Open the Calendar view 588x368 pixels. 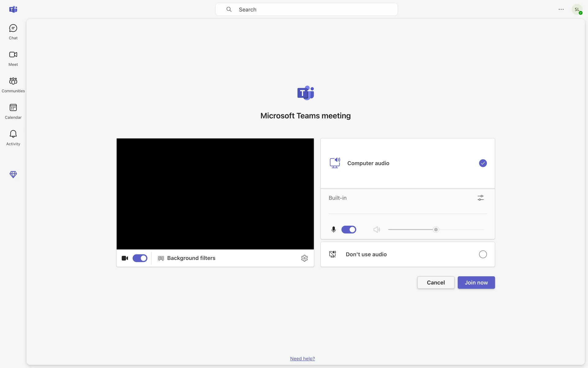(13, 111)
